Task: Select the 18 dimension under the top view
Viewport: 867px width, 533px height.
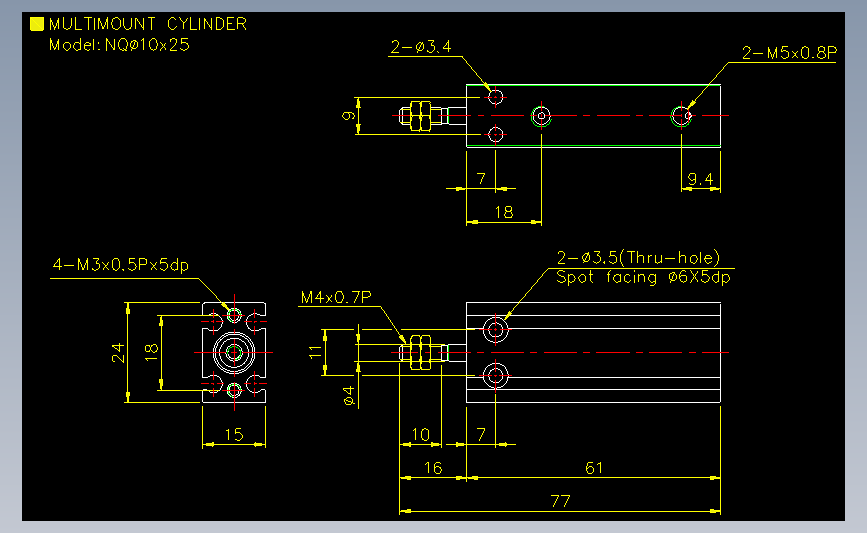Action: point(504,212)
